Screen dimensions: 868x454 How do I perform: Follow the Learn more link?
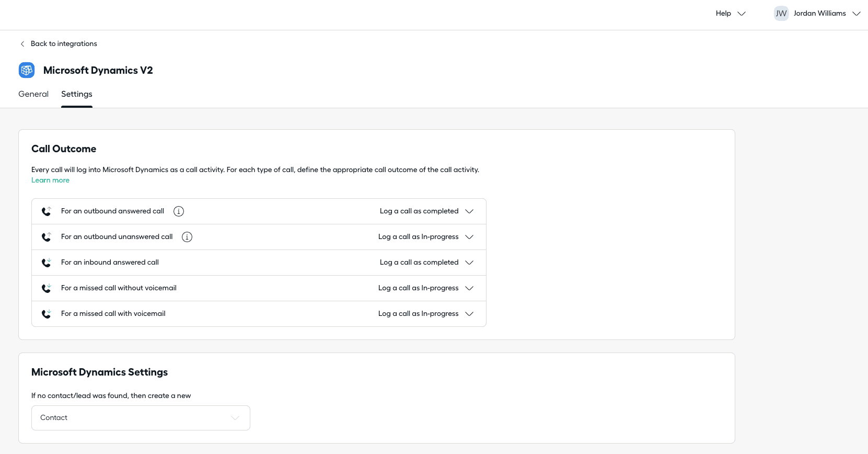coord(50,180)
